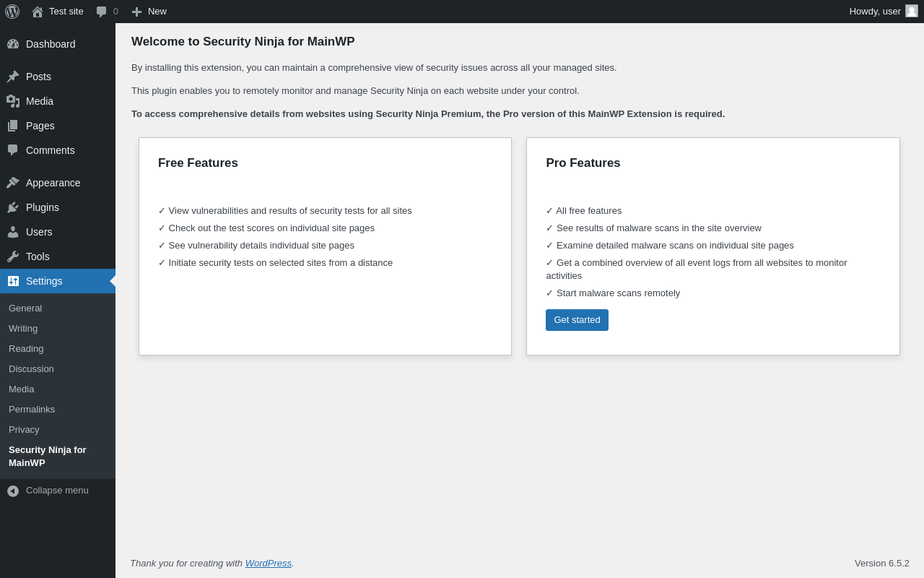This screenshot has width=924, height=578.
Task: Click 'All free features' list item
Action: (584, 211)
